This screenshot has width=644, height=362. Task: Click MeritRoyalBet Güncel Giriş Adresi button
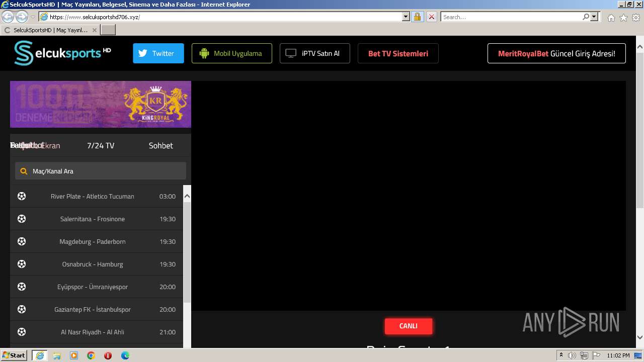[556, 53]
